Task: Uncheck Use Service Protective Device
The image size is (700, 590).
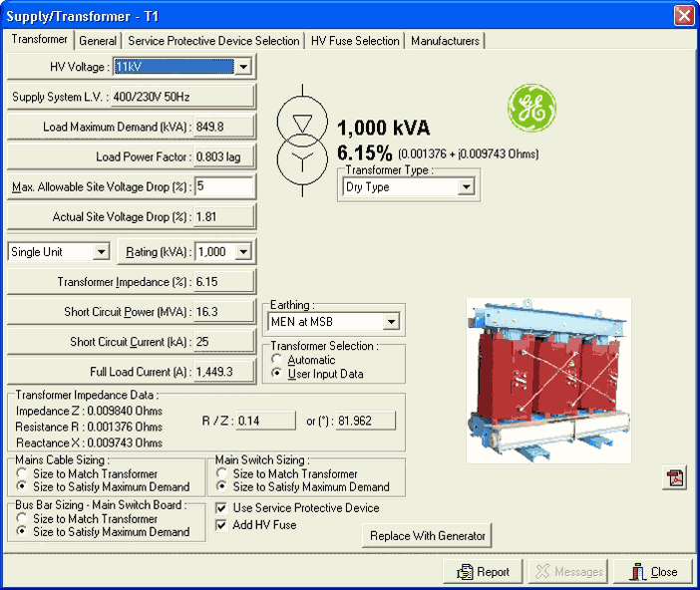Action: (x=222, y=508)
